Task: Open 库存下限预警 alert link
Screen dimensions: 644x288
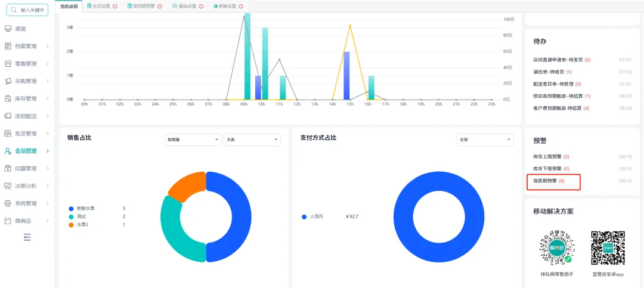Action: click(x=551, y=168)
